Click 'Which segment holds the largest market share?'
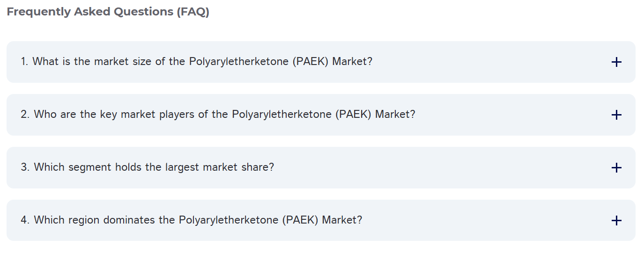 pos(148,167)
